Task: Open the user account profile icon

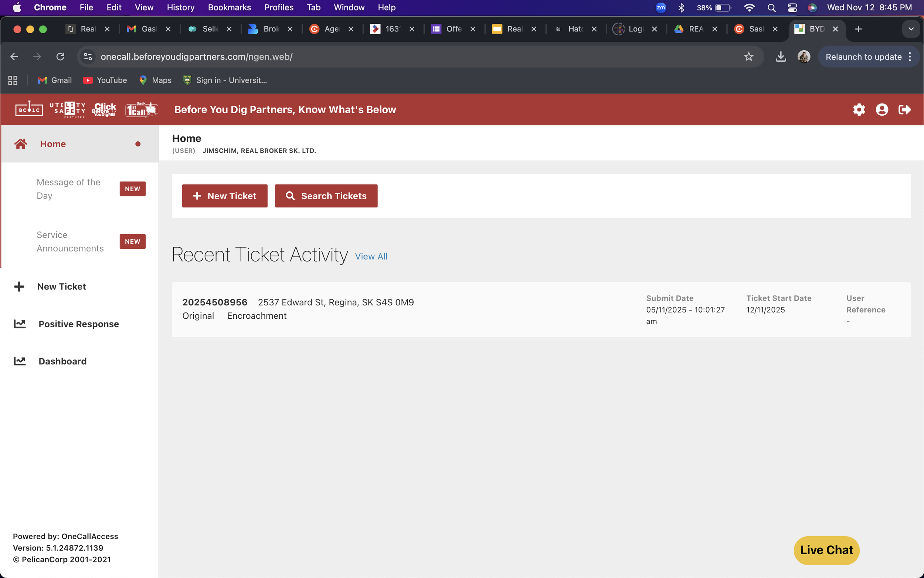Action: (x=881, y=110)
